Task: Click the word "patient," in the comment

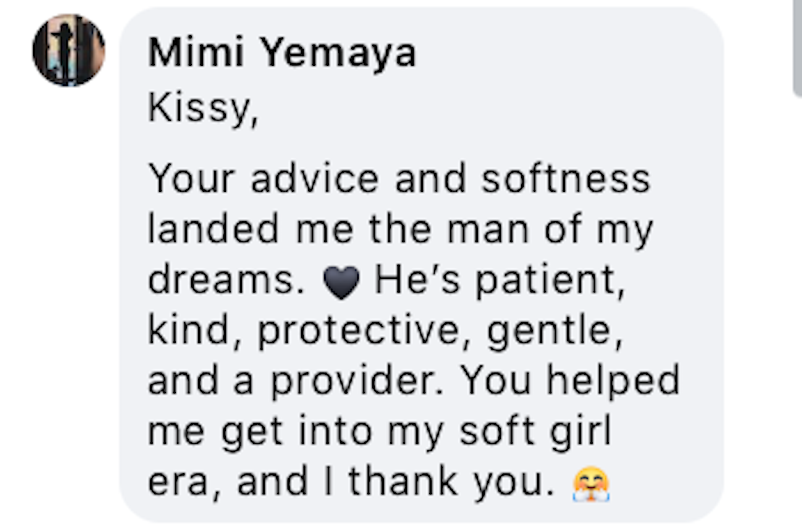Action: pyautogui.click(x=550, y=281)
